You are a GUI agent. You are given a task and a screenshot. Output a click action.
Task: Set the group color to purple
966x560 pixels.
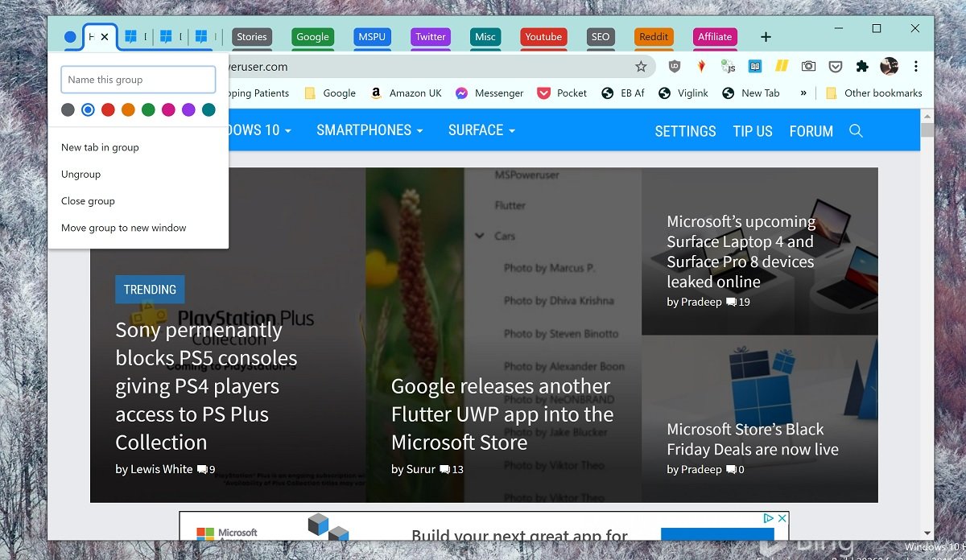click(188, 109)
